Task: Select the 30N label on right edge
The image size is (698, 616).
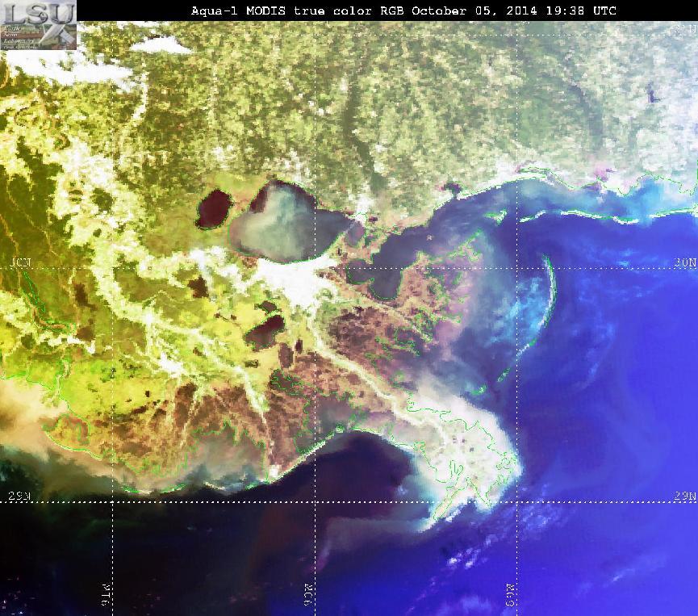Action: pyautogui.click(x=685, y=262)
